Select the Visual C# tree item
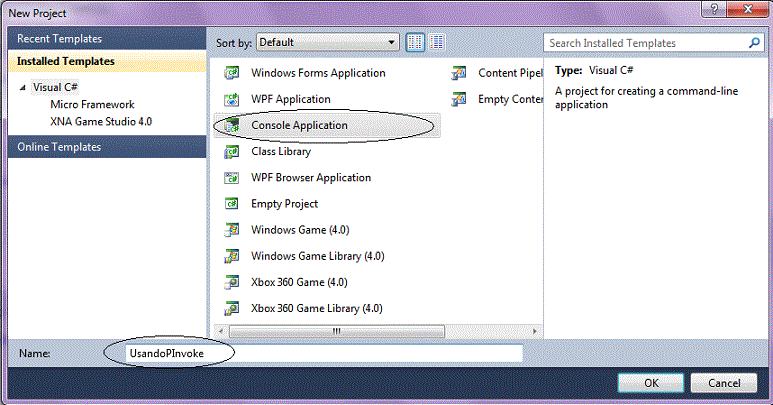This screenshot has width=773, height=405. [x=55, y=87]
